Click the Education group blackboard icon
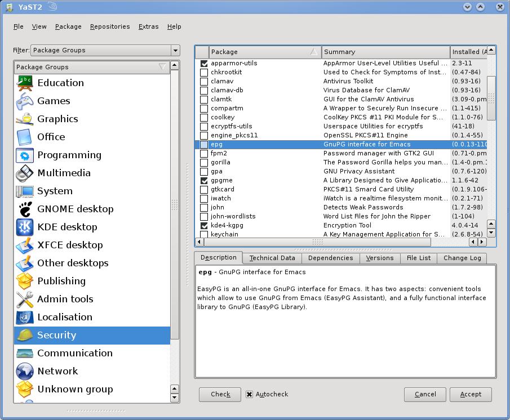The width and height of the screenshot is (510, 420). (25, 83)
